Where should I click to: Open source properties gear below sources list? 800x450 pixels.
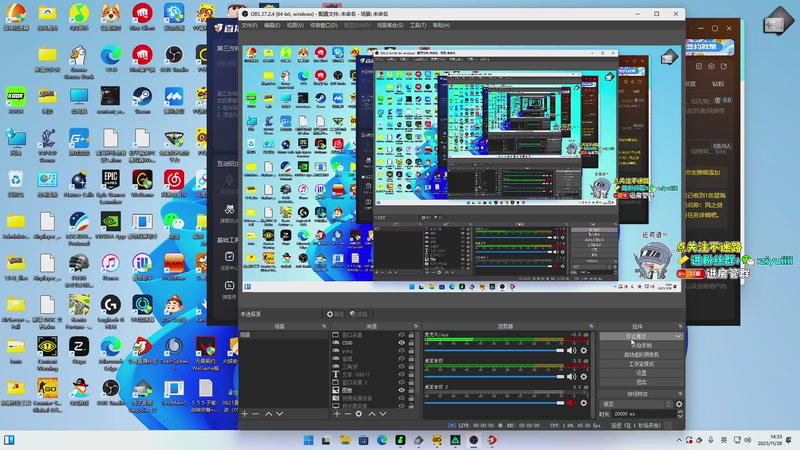pos(359,414)
